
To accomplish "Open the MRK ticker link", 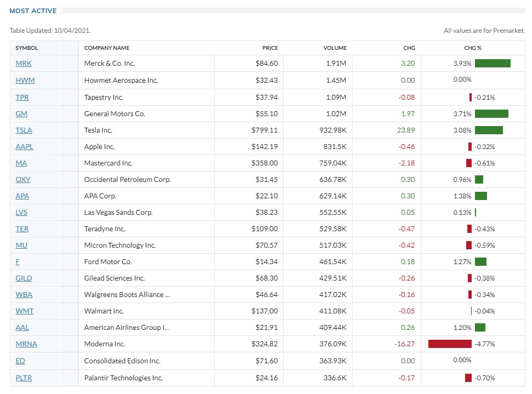I will click(x=24, y=64).
